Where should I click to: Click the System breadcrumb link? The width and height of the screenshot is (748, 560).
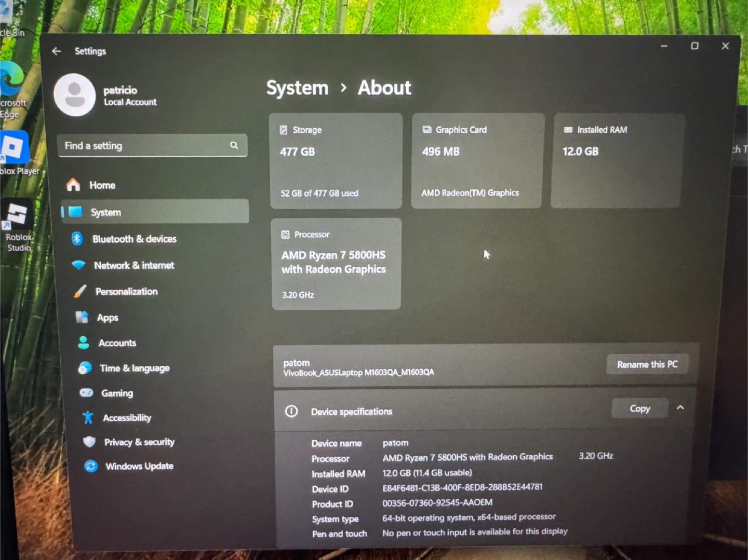(297, 88)
